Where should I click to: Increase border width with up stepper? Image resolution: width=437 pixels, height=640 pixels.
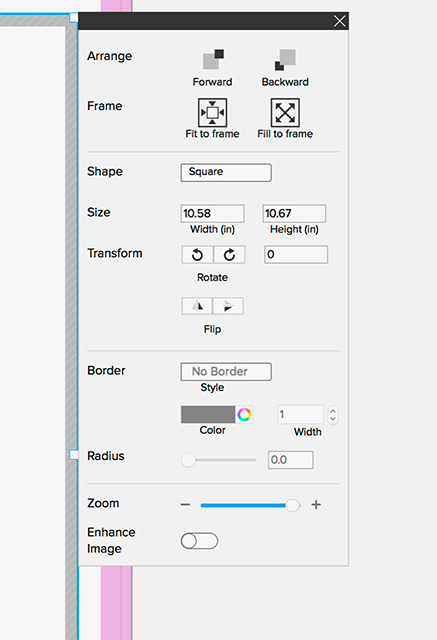coord(333,411)
